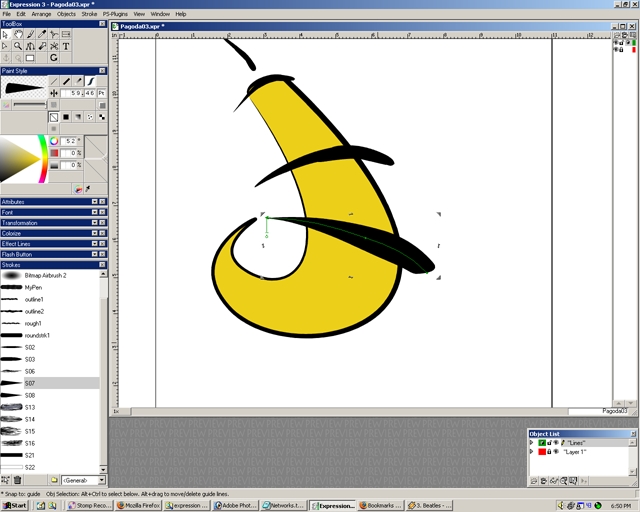Expand the Attributes panel
Screen dimensions: 640x512
94,202
